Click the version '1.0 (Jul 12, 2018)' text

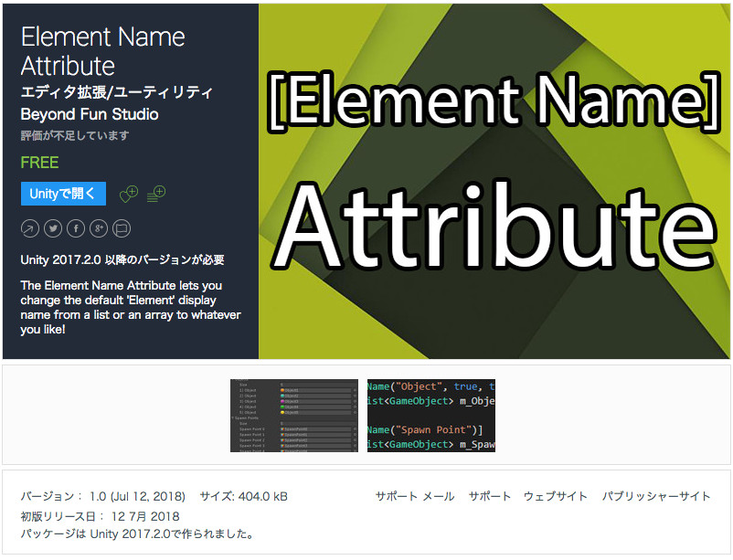pyautogui.click(x=137, y=496)
